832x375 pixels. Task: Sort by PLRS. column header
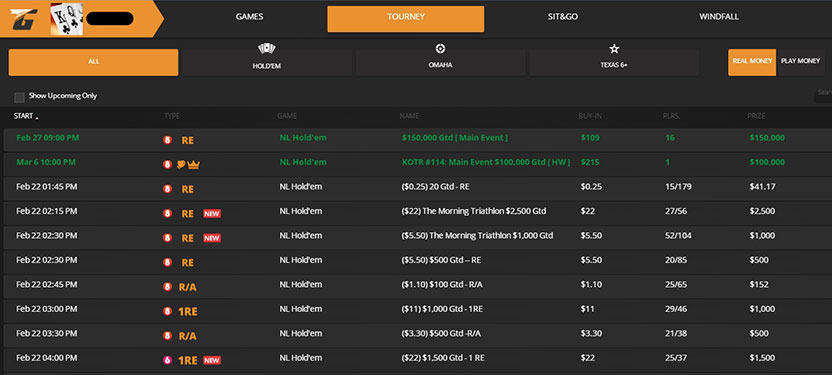coord(672,116)
